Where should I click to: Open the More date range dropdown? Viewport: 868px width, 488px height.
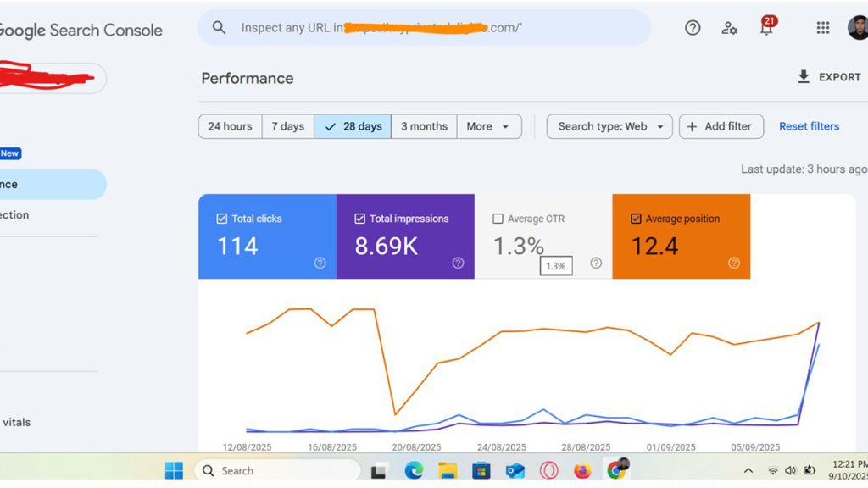pyautogui.click(x=489, y=126)
